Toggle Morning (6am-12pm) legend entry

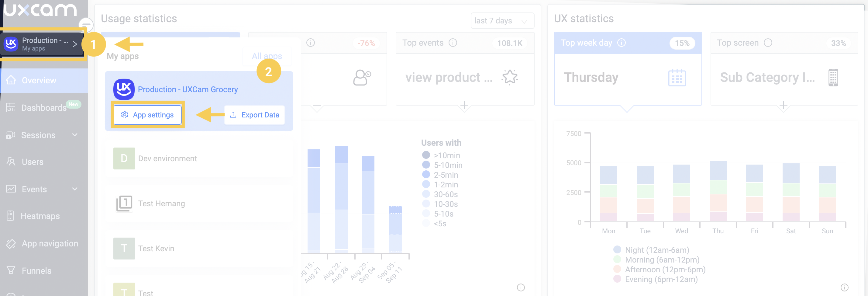[656, 259]
